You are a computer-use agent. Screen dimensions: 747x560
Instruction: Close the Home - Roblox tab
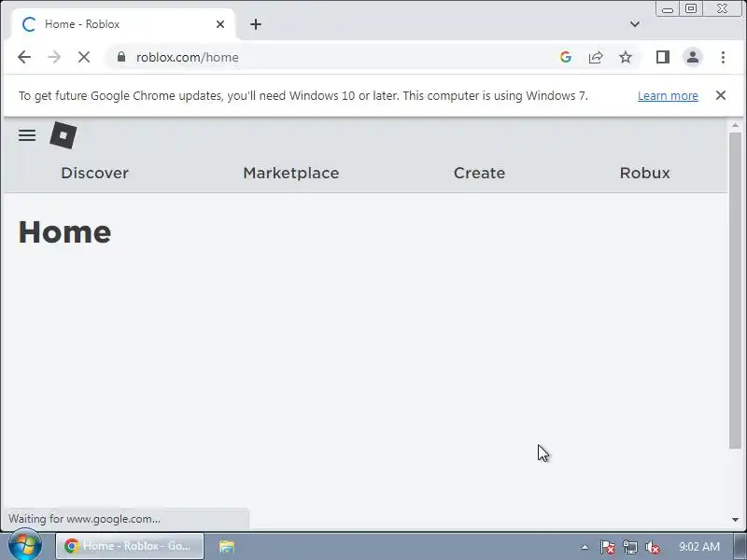(220, 24)
